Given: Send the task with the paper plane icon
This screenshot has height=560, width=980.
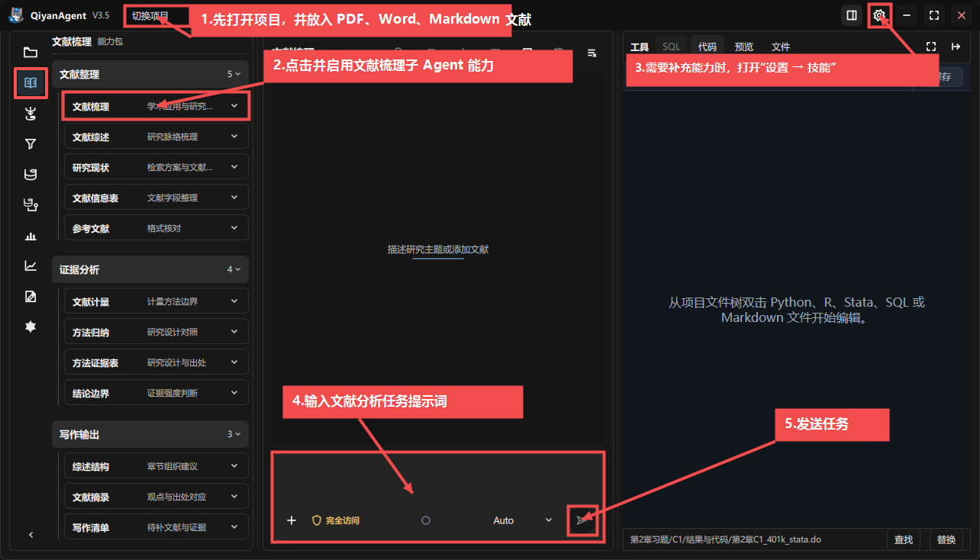Looking at the screenshot, I should coord(582,520).
